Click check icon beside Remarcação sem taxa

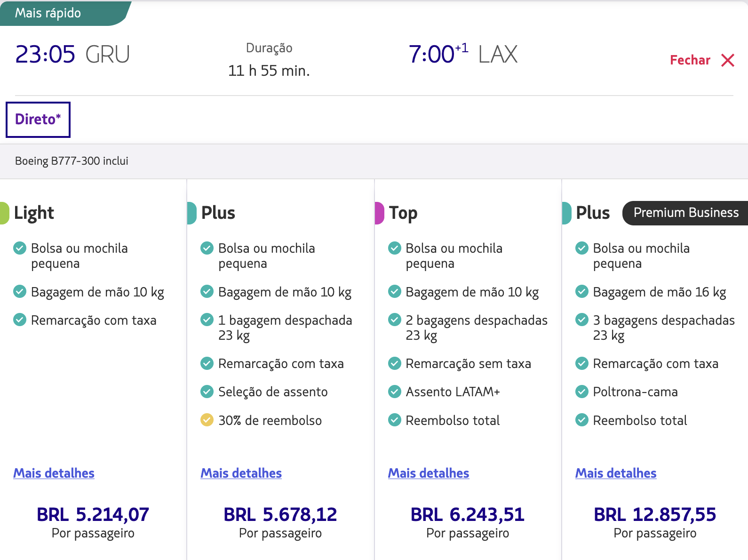click(x=395, y=363)
